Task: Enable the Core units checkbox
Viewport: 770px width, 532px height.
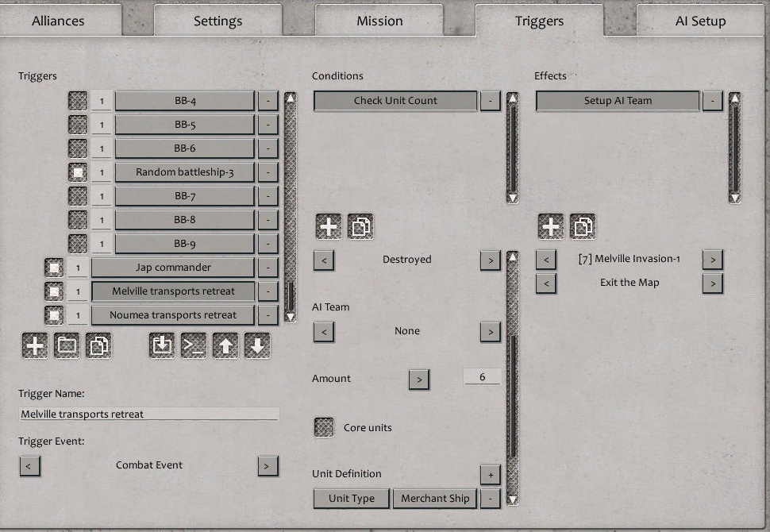Action: (x=324, y=427)
